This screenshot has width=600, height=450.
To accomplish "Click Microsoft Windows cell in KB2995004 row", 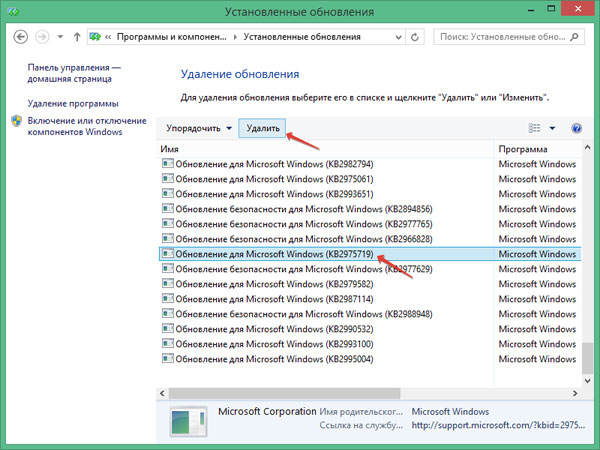I will 537,359.
